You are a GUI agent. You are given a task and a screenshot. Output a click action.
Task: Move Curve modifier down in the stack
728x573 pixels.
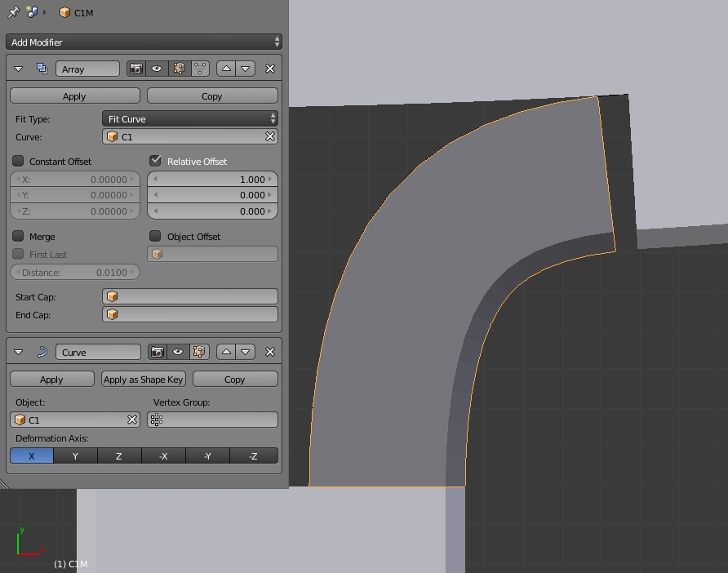coord(246,352)
